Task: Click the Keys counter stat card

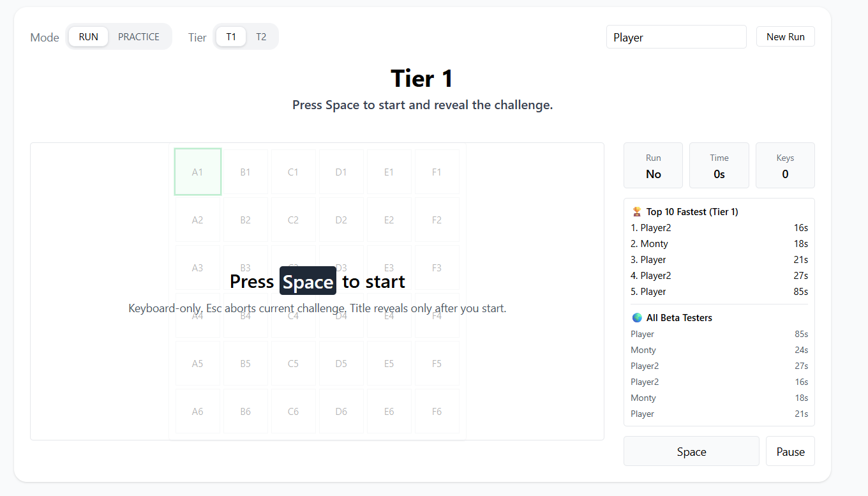Action: tap(785, 165)
